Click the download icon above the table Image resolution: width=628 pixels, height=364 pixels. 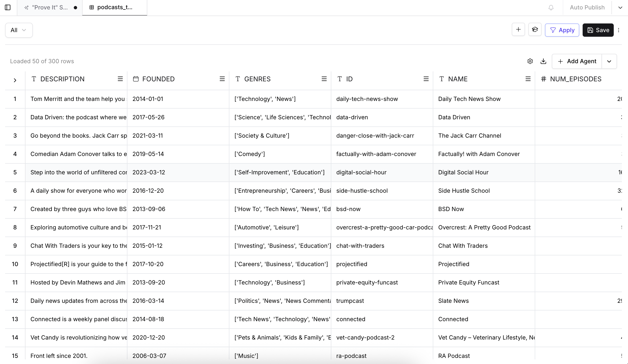(543, 61)
